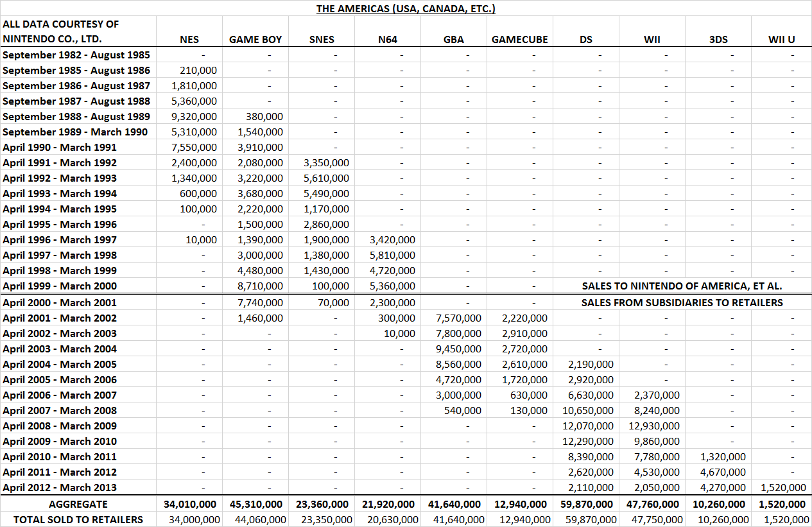This screenshot has height=527, width=812.
Task: Select the N64 column header
Action: [x=388, y=39]
